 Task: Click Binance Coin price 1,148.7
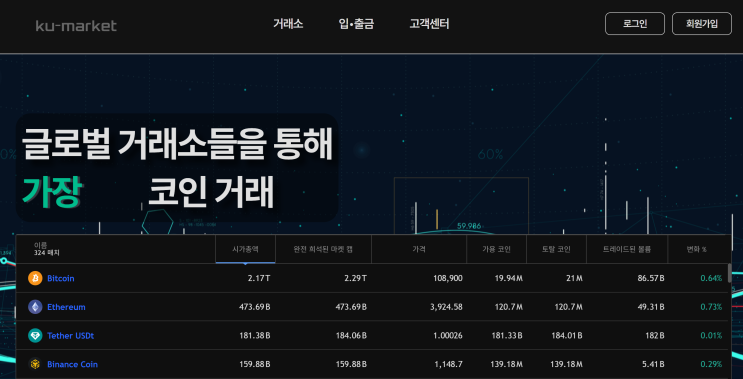coord(449,364)
